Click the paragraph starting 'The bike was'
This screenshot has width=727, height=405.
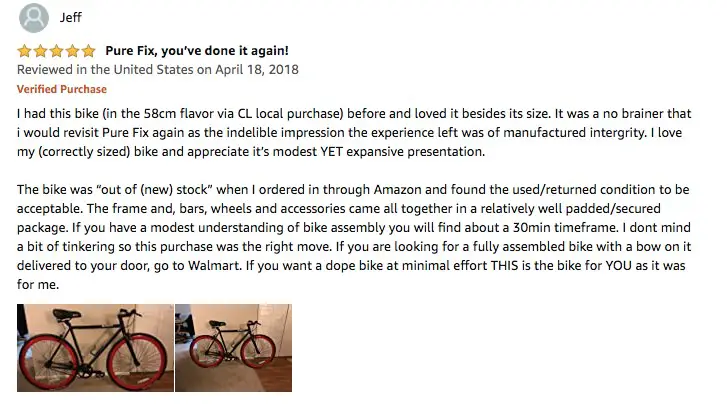(354, 237)
